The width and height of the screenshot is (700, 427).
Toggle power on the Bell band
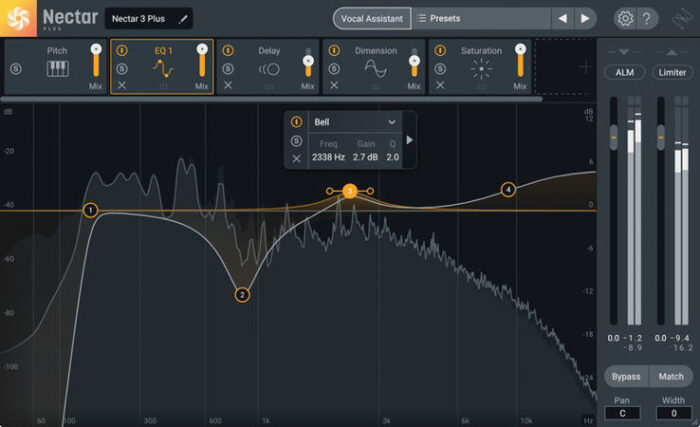pyautogui.click(x=296, y=122)
